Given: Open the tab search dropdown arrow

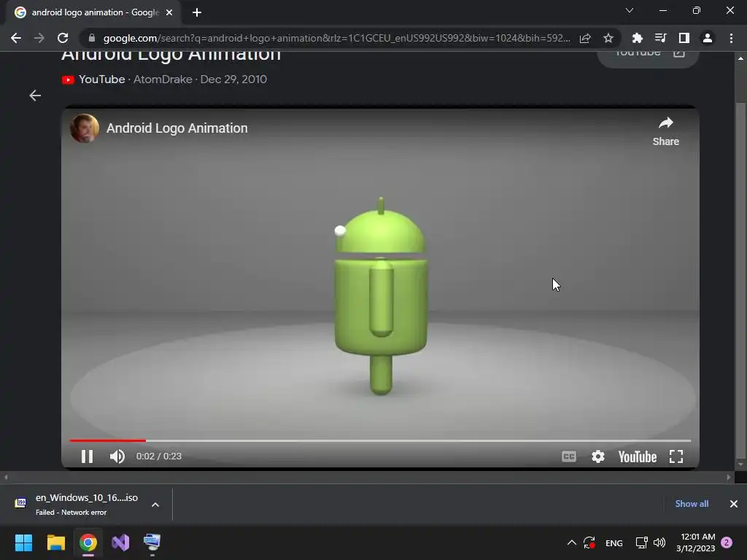Looking at the screenshot, I should coord(630,10).
